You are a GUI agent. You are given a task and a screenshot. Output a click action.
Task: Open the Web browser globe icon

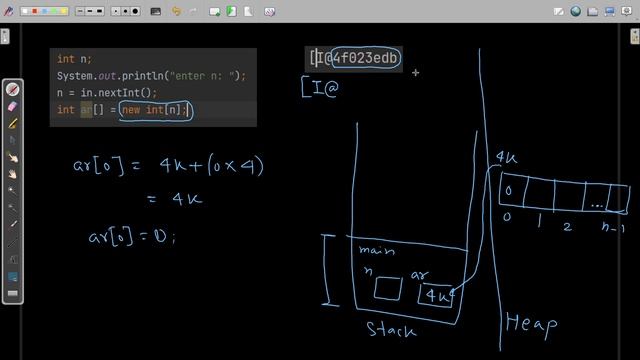(x=576, y=11)
